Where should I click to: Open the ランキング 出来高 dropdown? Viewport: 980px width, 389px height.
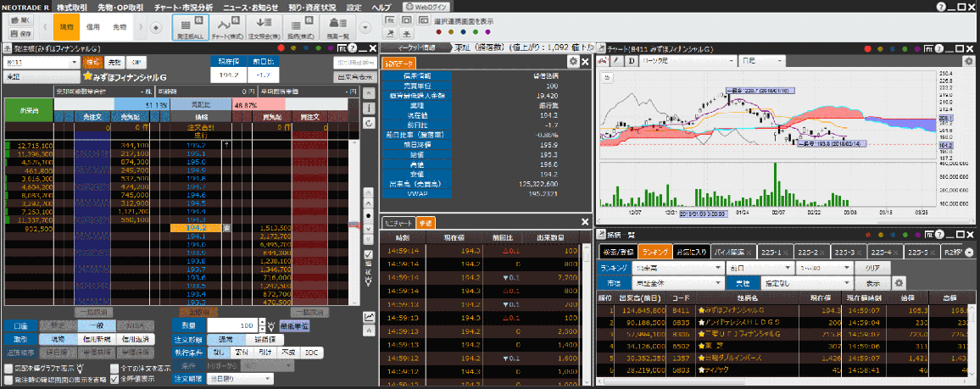coord(677,270)
